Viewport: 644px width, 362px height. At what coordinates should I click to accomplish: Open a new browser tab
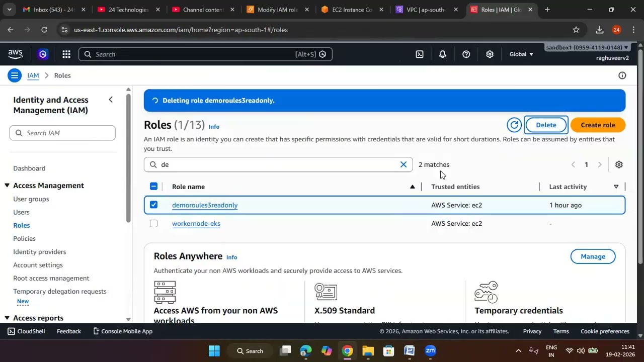[x=547, y=10]
